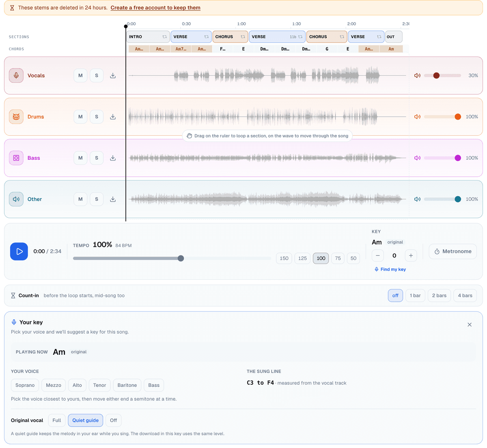This screenshot has height=448, width=487.
Task: Download the Drums stem
Action: tap(113, 117)
